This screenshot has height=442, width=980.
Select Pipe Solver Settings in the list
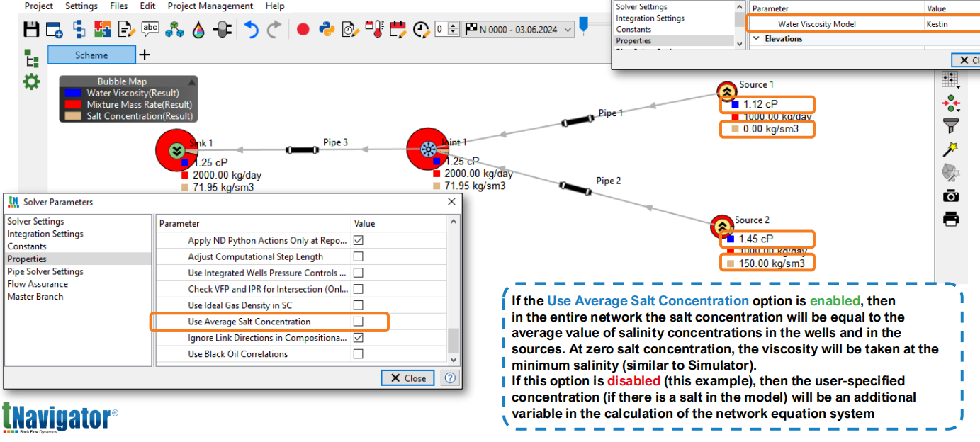click(x=45, y=271)
